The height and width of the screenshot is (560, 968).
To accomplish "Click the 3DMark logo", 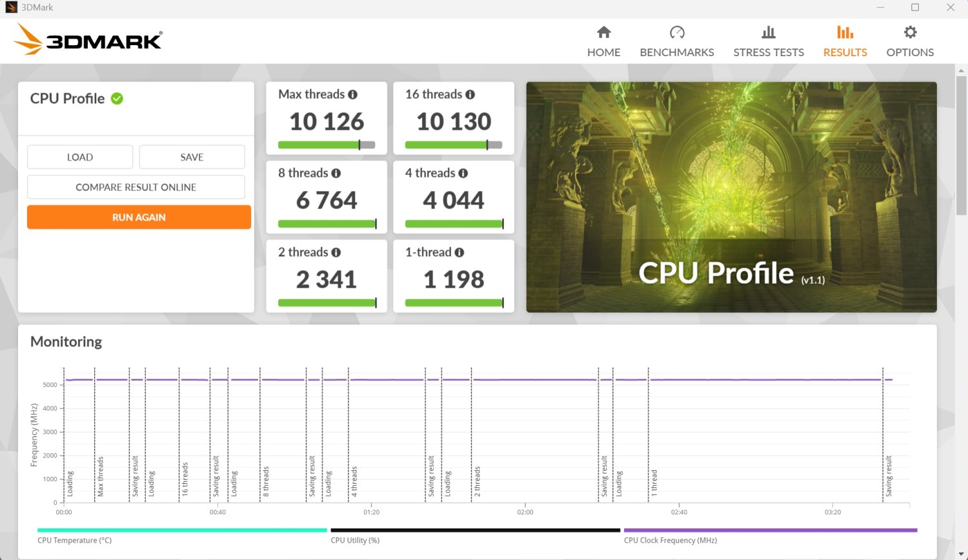I will [x=88, y=40].
